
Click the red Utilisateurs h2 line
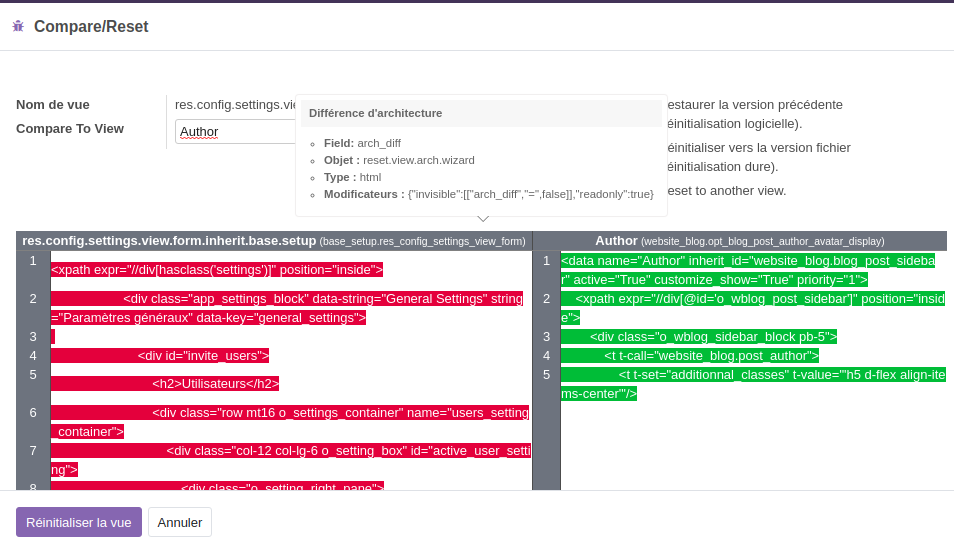tap(215, 384)
